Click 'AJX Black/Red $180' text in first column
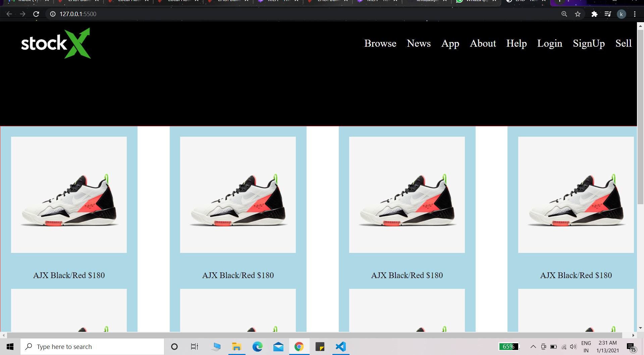This screenshot has height=355, width=644. click(x=69, y=275)
